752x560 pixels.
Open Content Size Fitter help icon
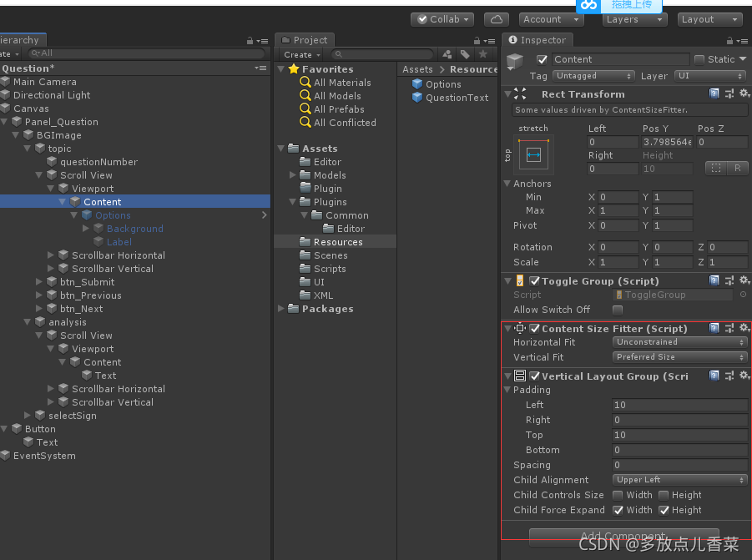[714, 328]
